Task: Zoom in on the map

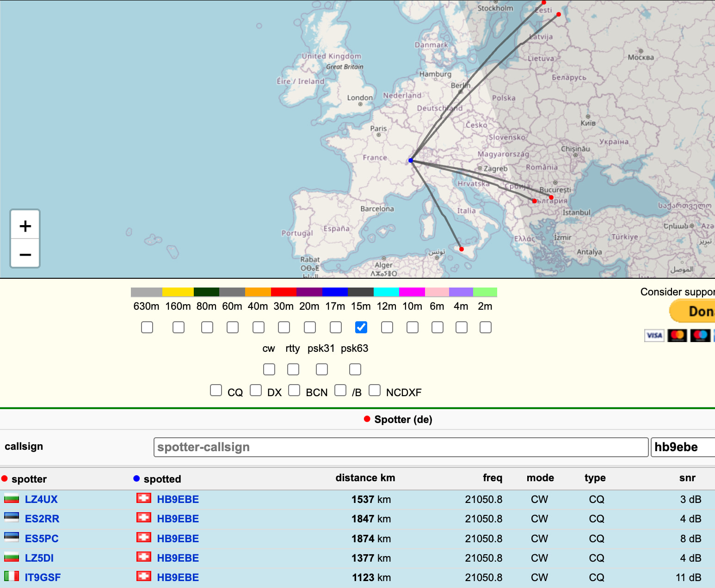Action: (x=25, y=226)
